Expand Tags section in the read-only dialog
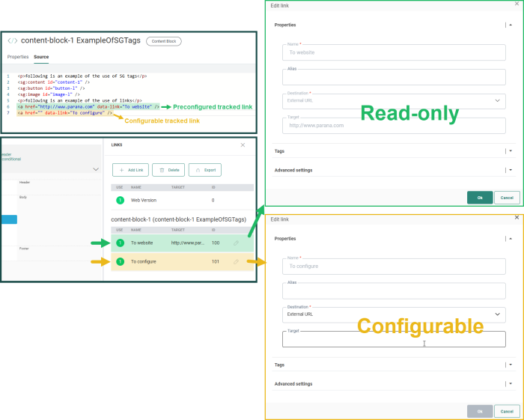 click(x=510, y=150)
